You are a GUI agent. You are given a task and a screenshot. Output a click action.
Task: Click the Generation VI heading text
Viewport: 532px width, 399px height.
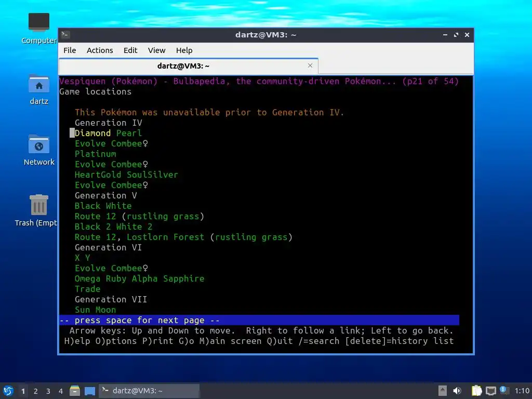pyautogui.click(x=108, y=247)
